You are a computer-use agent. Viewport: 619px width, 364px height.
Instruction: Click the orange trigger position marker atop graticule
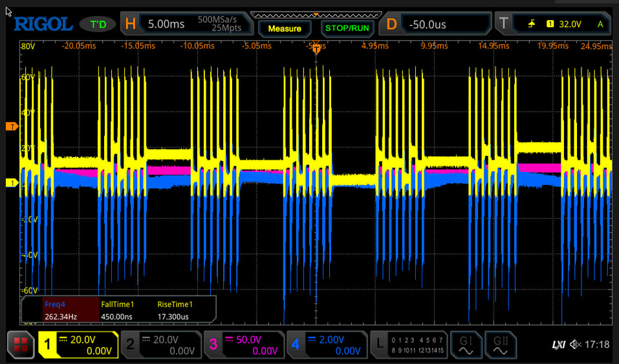316,50
